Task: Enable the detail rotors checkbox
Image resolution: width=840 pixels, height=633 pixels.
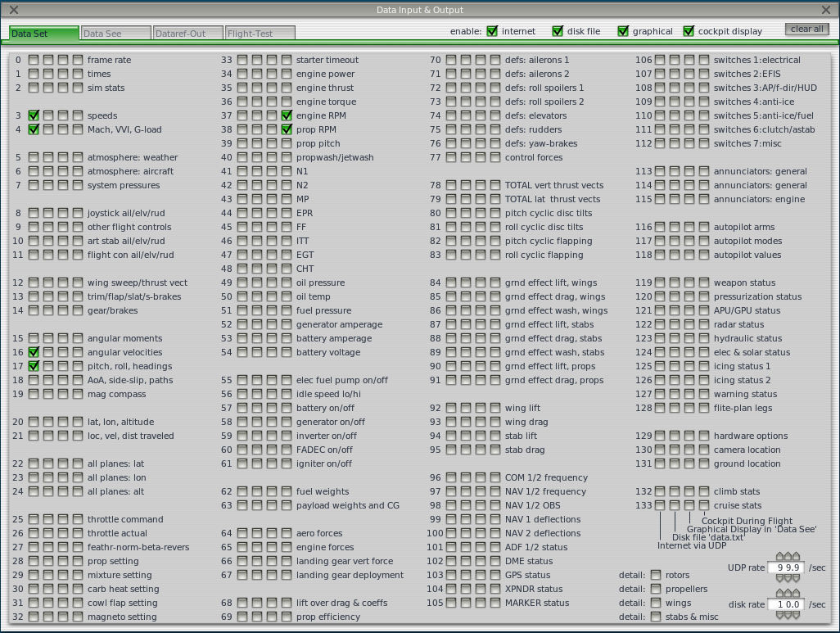Action: point(656,575)
